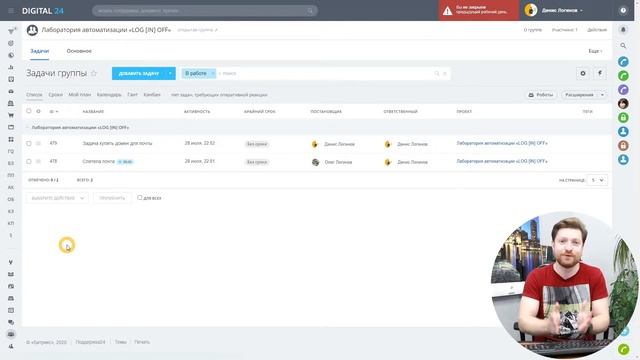The width and height of the screenshot is (640, 360).
Task: Open the purple phone contact icon
Action: tap(623, 89)
